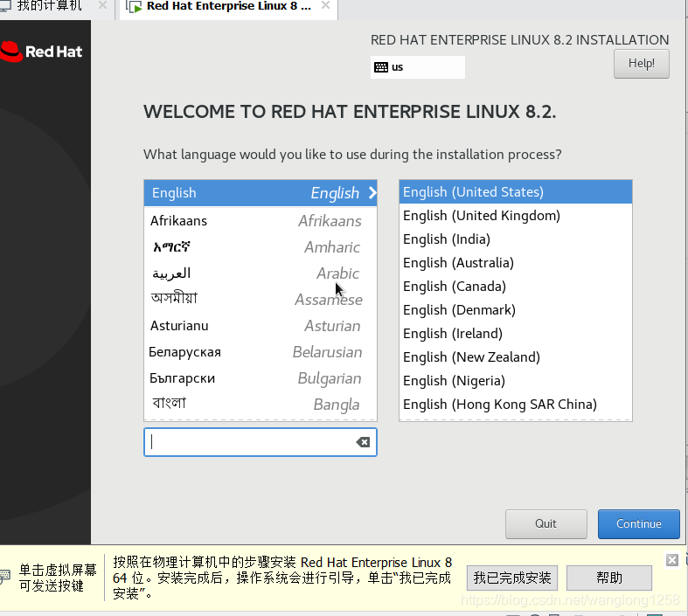This screenshot has height=616, width=688.
Task: Select Afrikaans in the language list
Action: pos(261,220)
